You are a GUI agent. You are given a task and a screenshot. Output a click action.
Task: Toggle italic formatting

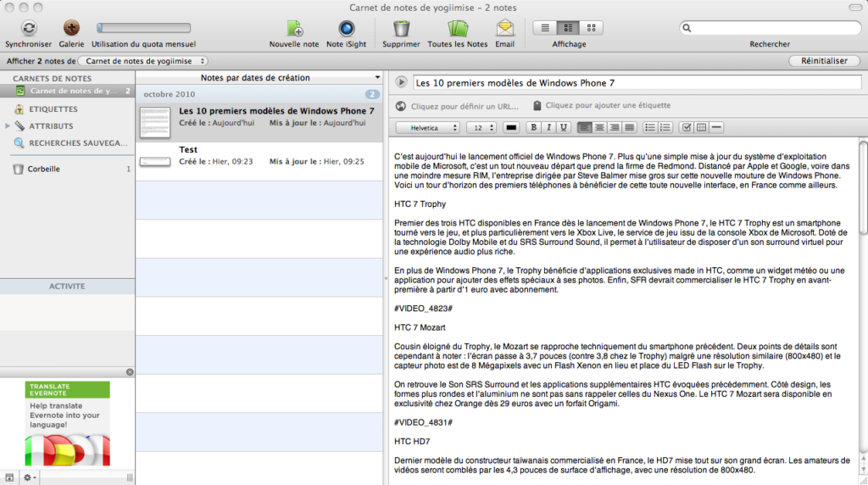pyautogui.click(x=548, y=128)
